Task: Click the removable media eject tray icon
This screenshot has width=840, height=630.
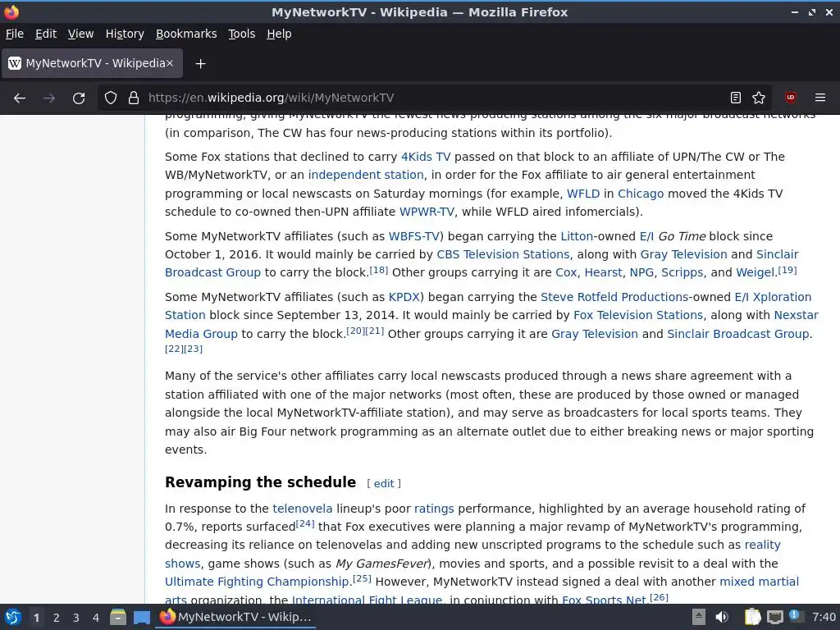Action: click(x=699, y=617)
